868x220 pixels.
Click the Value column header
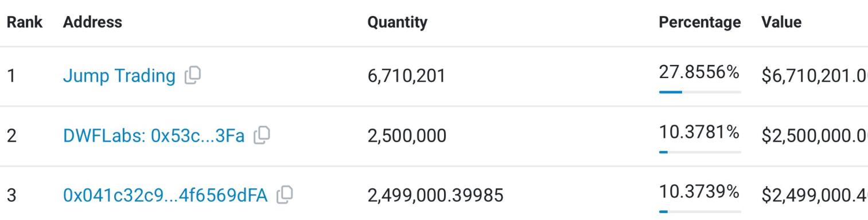[781, 22]
